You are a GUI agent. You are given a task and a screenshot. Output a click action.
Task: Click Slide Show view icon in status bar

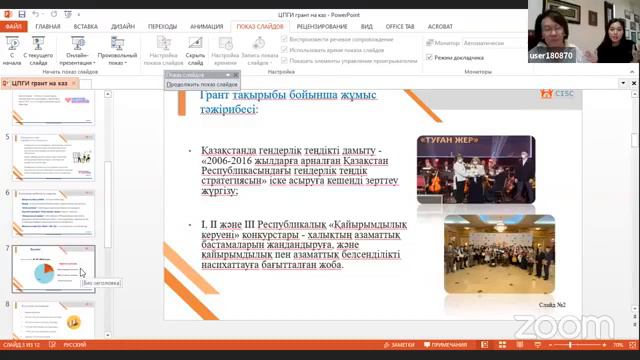coord(538,345)
